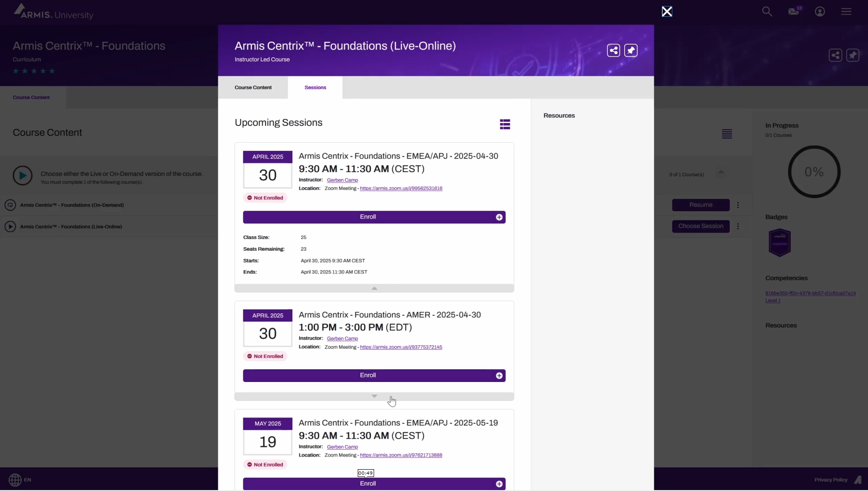Viewport: 868px width, 491px height.
Task: Click the EN language label
Action: coord(28,480)
